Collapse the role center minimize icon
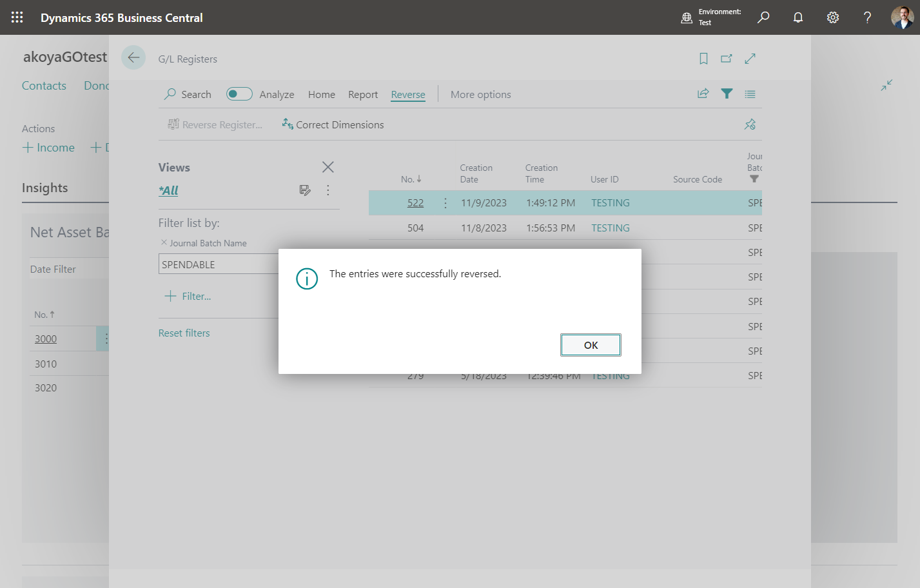The width and height of the screenshot is (920, 588). point(886,85)
